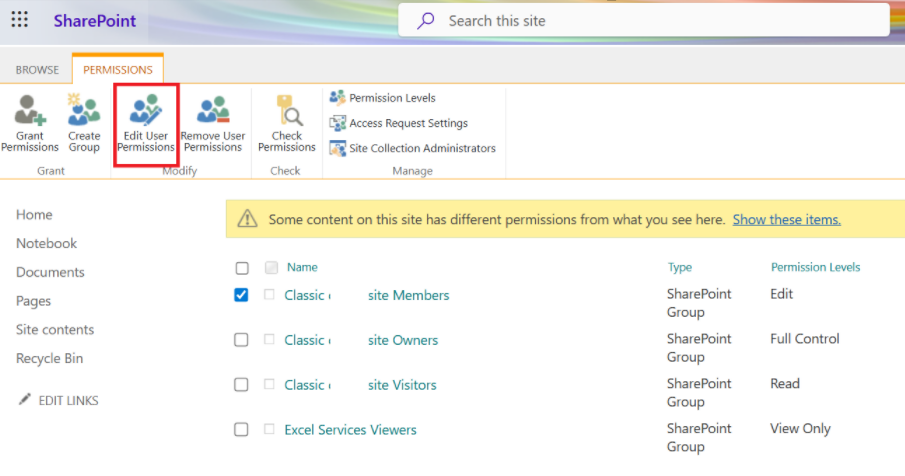Click small gray checkbox beside Name header
This screenshot has height=476, width=905.
point(271,267)
